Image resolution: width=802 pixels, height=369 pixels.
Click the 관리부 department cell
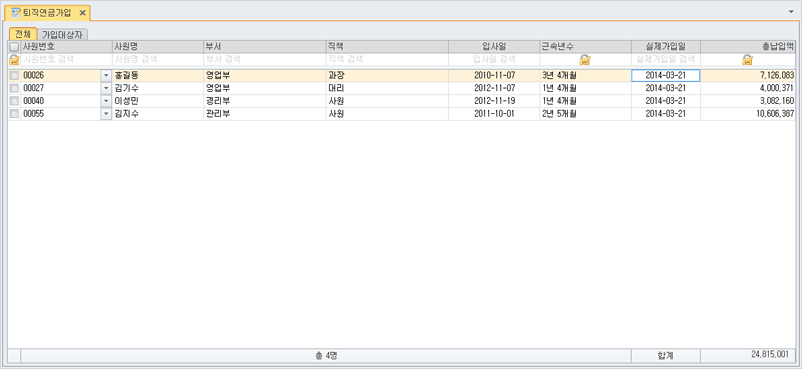coord(264,114)
